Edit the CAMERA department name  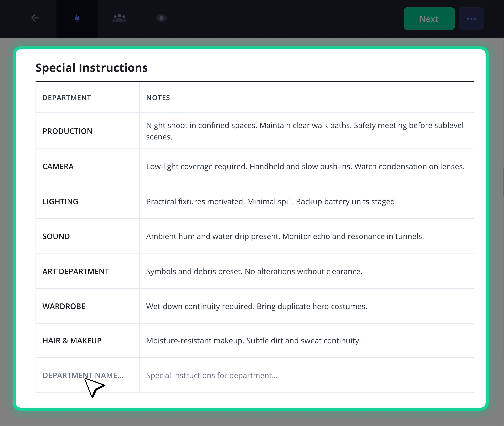pos(88,166)
